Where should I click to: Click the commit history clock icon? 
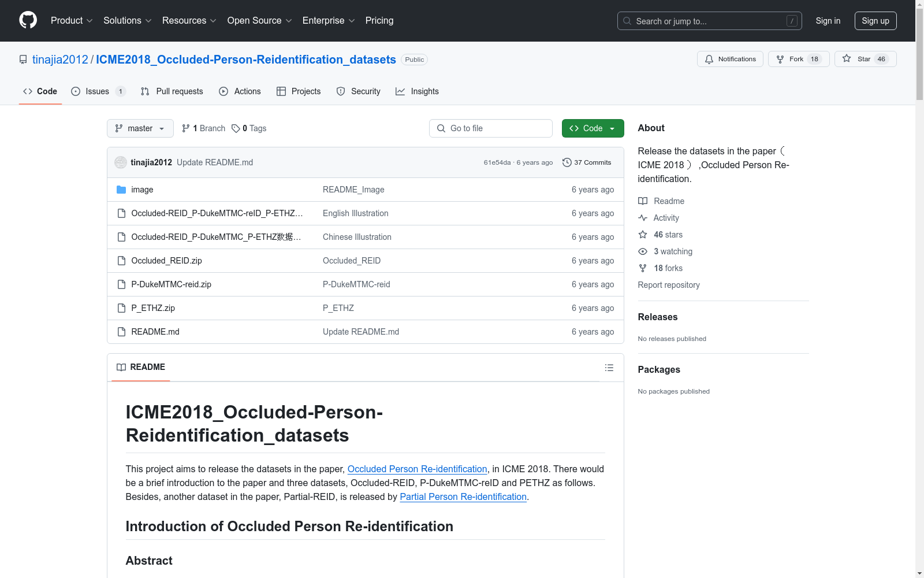567,162
